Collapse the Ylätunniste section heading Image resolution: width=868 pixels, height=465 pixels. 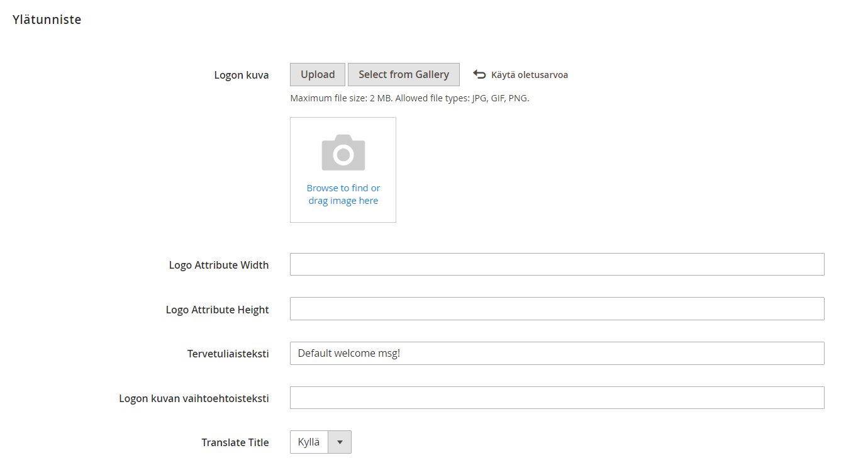47,20
